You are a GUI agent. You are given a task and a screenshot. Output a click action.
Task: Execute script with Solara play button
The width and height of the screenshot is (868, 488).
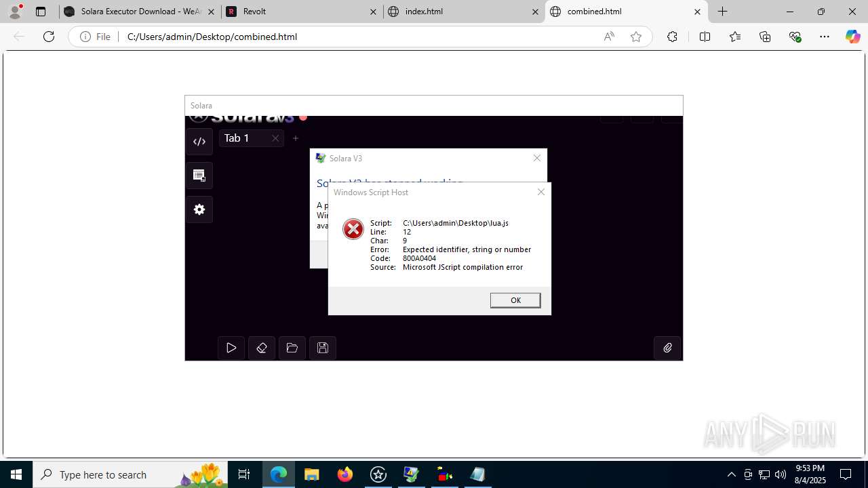click(231, 348)
